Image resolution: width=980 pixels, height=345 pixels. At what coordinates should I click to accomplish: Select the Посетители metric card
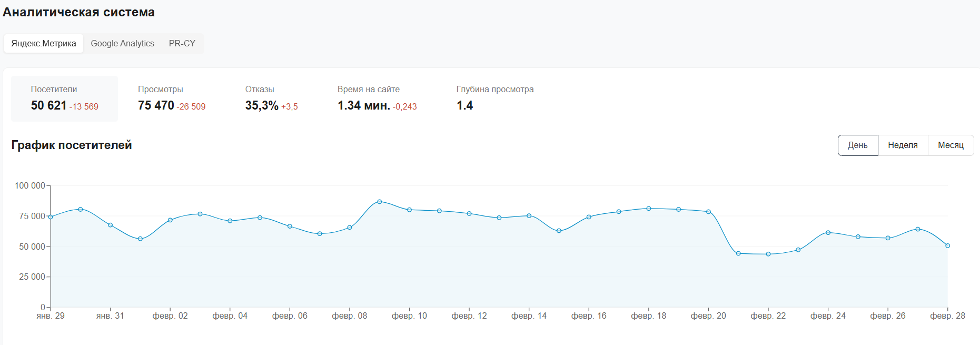64,98
